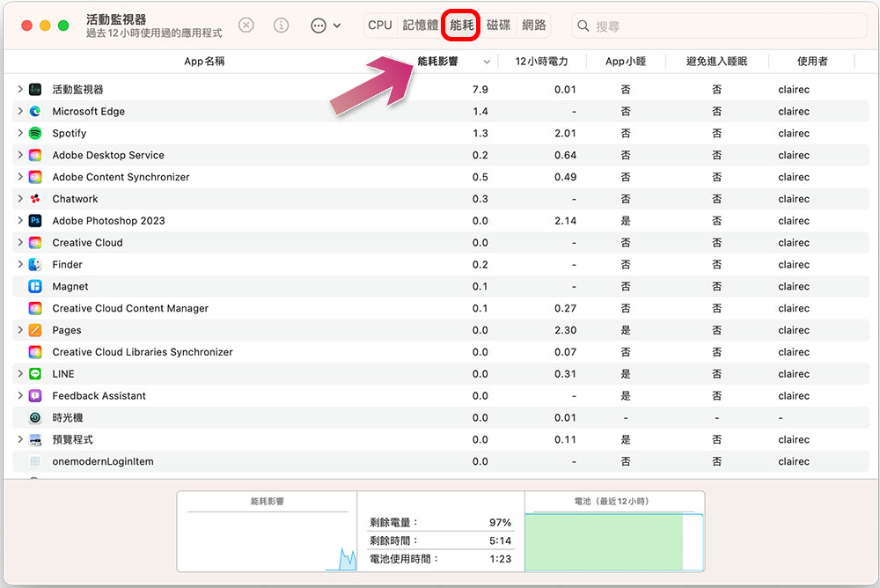Expand the LINE process row
This screenshot has width=880, height=588.
[19, 373]
